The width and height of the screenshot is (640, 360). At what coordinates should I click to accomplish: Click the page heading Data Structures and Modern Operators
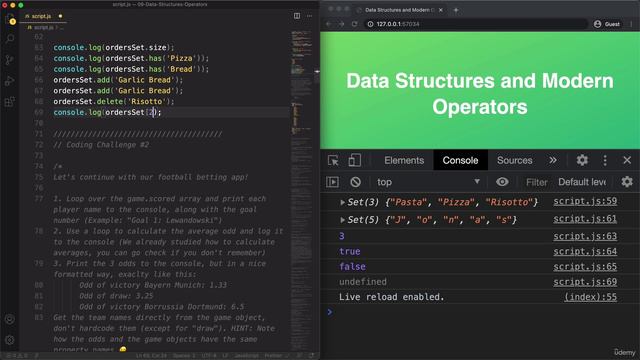pyautogui.click(x=480, y=93)
